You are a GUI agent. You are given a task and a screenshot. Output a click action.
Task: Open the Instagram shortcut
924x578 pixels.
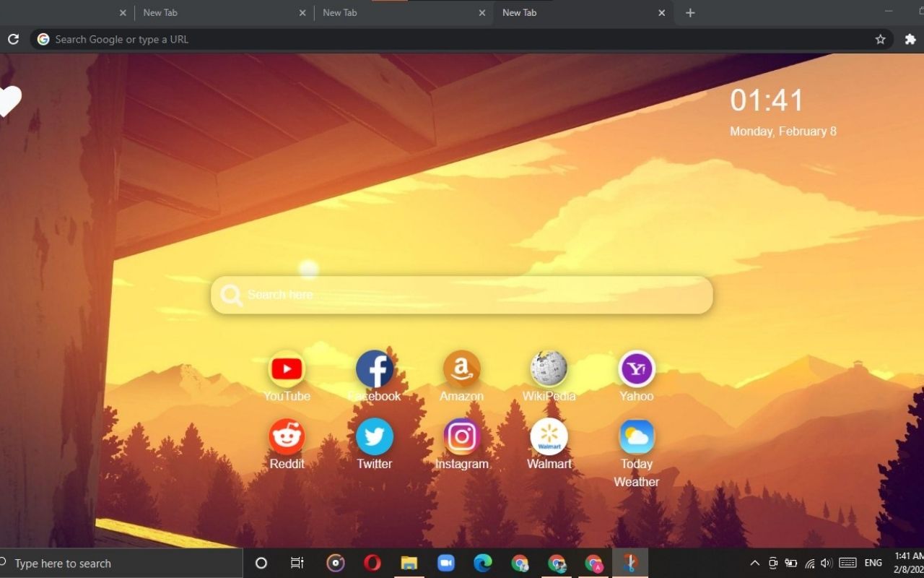tap(461, 436)
